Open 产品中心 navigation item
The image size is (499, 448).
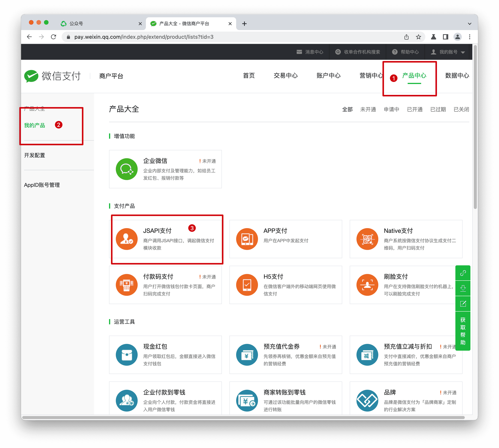414,76
